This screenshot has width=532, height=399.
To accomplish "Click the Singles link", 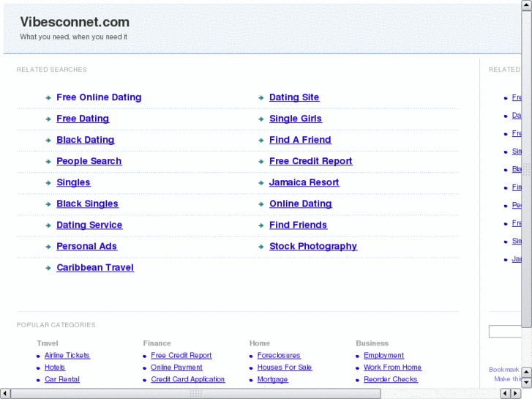I will coord(73,183).
